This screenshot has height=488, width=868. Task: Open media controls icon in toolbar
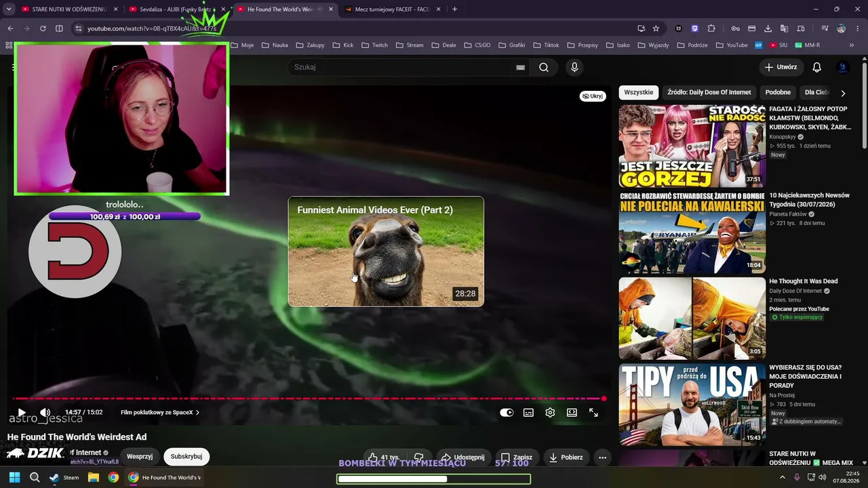click(825, 28)
